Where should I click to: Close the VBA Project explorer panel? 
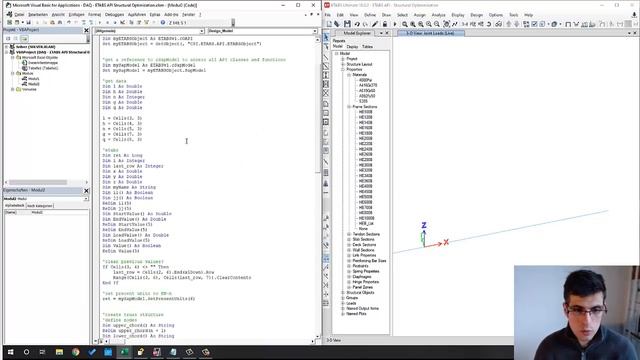pyautogui.click(x=86, y=30)
